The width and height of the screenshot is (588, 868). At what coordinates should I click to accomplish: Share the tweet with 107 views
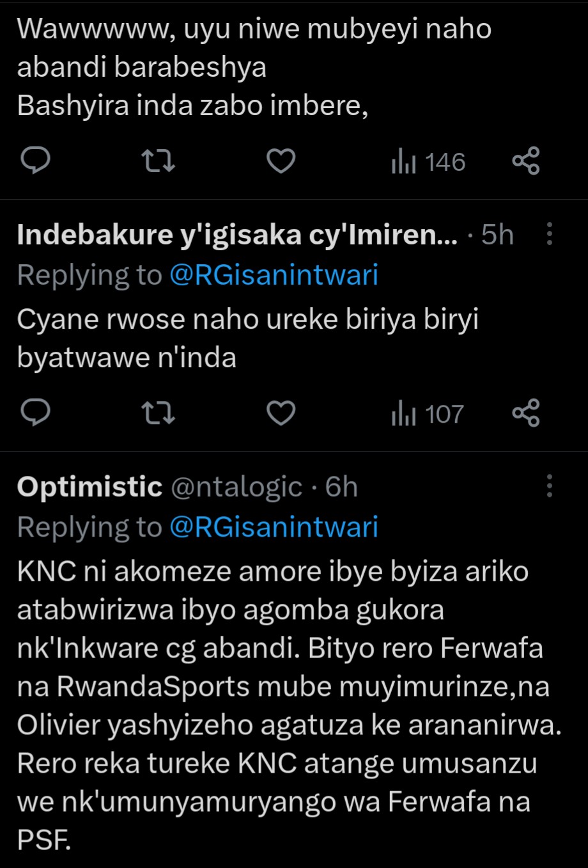[x=526, y=413]
